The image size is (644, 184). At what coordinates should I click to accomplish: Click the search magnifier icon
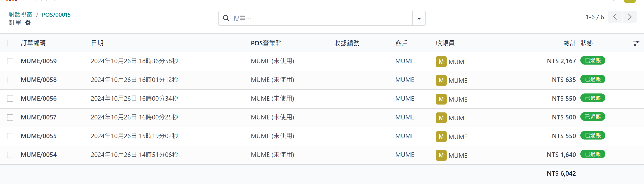pyautogui.click(x=226, y=18)
